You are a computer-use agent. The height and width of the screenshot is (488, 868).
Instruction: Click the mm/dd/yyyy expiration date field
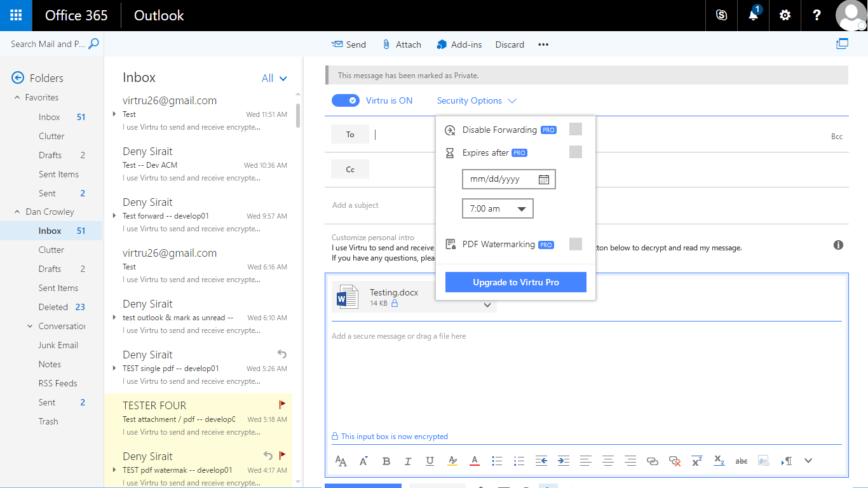(x=509, y=179)
